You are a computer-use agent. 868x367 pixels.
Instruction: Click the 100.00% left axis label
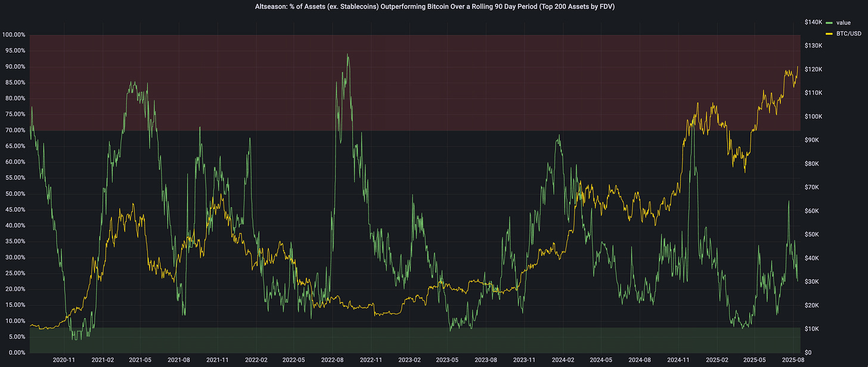point(14,35)
